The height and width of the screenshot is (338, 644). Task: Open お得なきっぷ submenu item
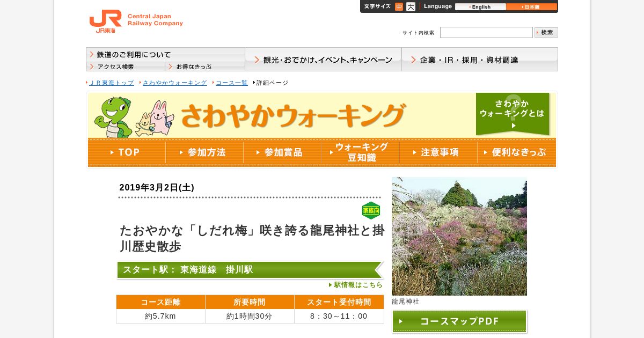(x=205, y=67)
